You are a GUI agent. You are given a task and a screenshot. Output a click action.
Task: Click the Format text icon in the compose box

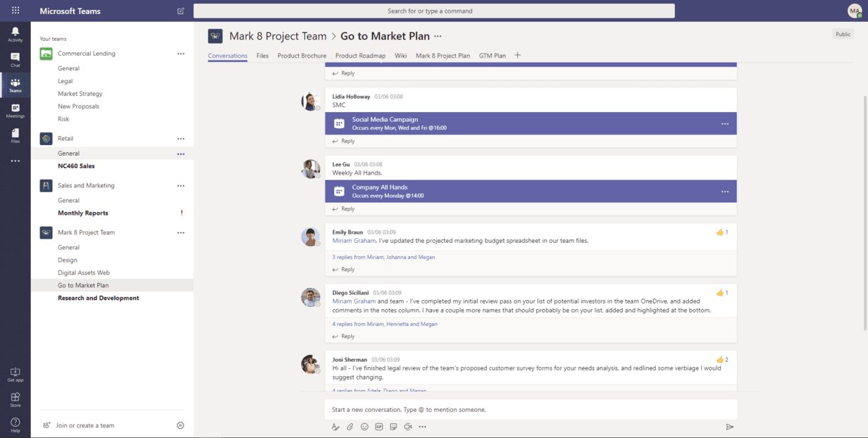click(335, 427)
